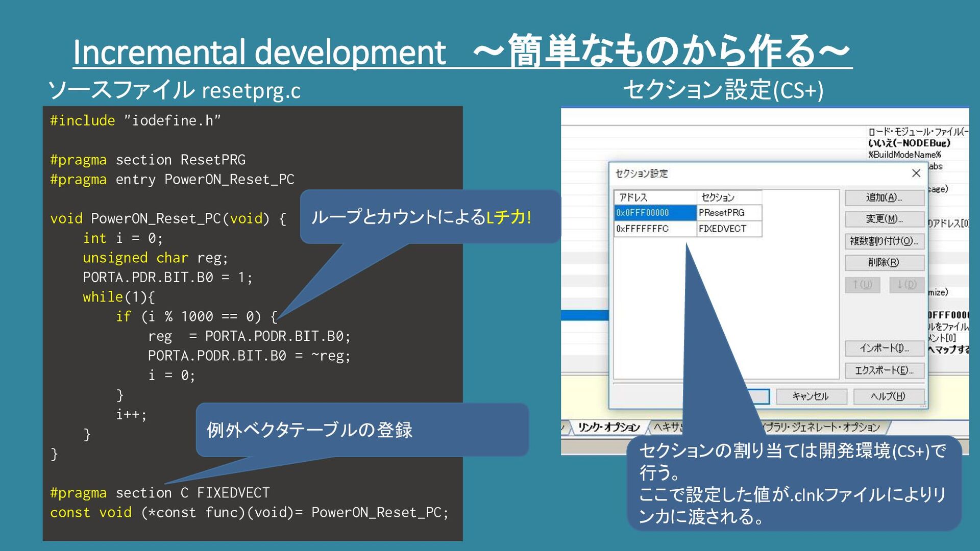980x551 pixels.
Task: Click 複数割り付け(O) multiple-assign button
Action: (x=884, y=241)
